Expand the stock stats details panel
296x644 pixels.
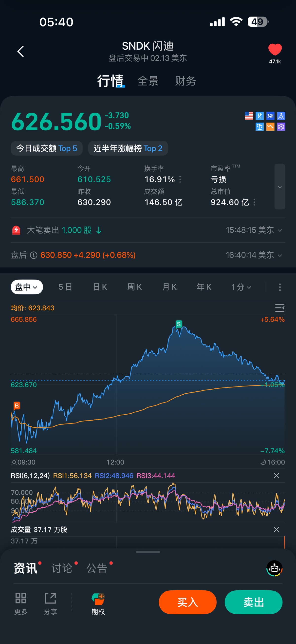point(279,187)
